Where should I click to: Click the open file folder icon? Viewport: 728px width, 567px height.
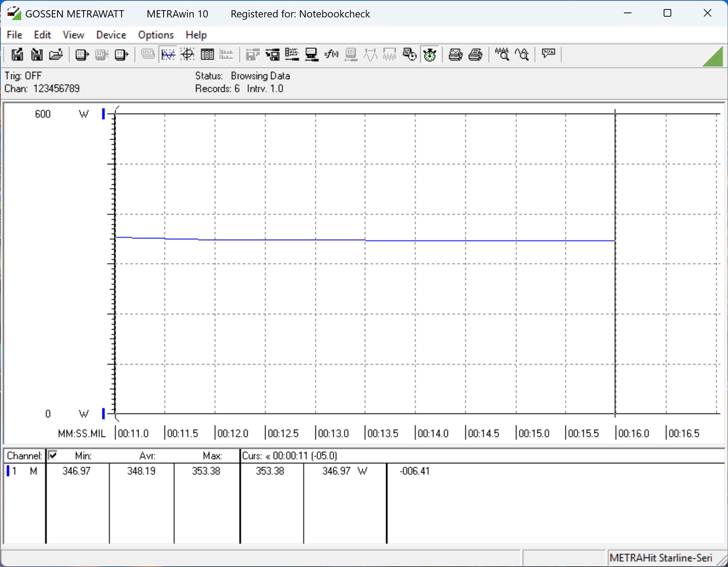[56, 55]
